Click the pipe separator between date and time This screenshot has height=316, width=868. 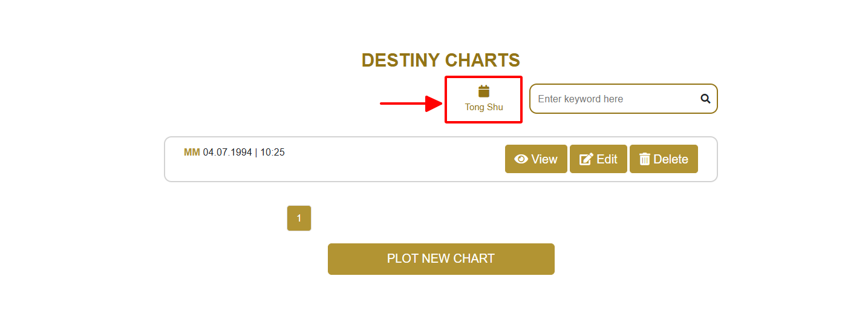click(x=256, y=153)
